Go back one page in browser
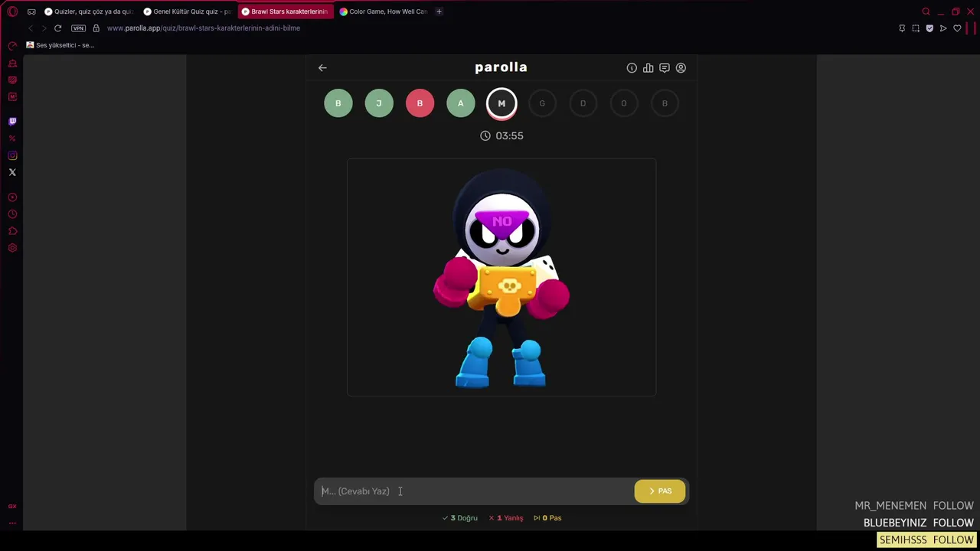The width and height of the screenshot is (980, 551). [31, 28]
